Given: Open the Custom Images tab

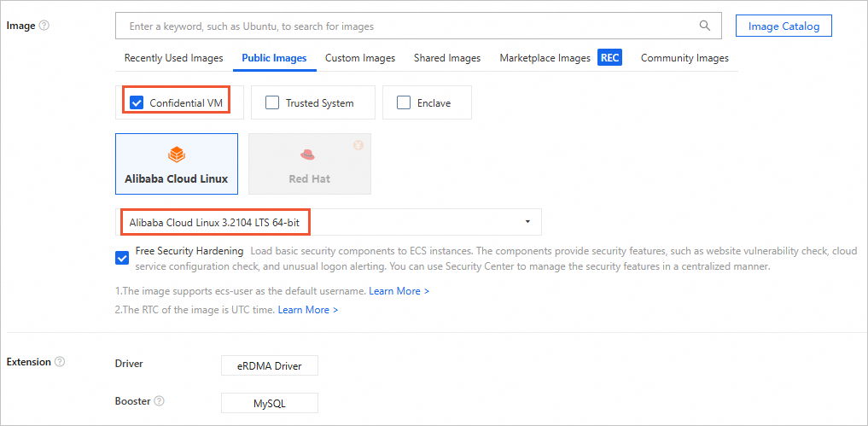Looking at the screenshot, I should click(360, 57).
